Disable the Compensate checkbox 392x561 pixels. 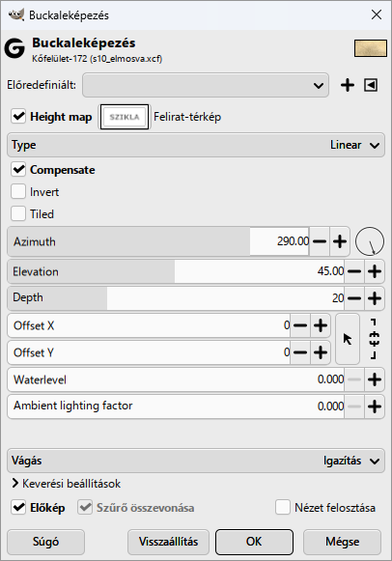click(x=18, y=169)
